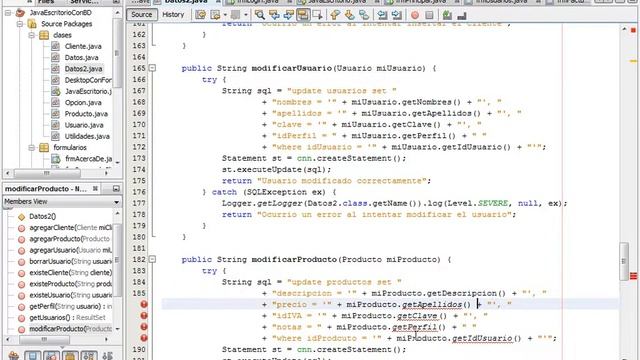Collapse modificarUsuario method code fold

(152, 68)
